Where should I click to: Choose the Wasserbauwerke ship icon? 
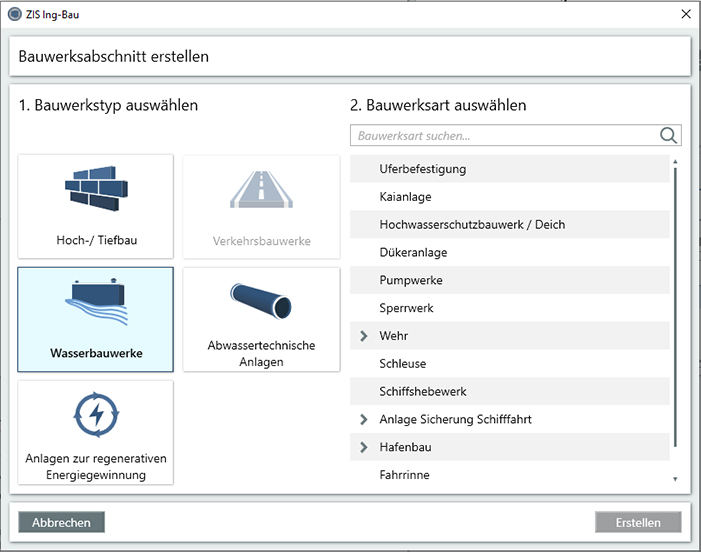point(96,302)
